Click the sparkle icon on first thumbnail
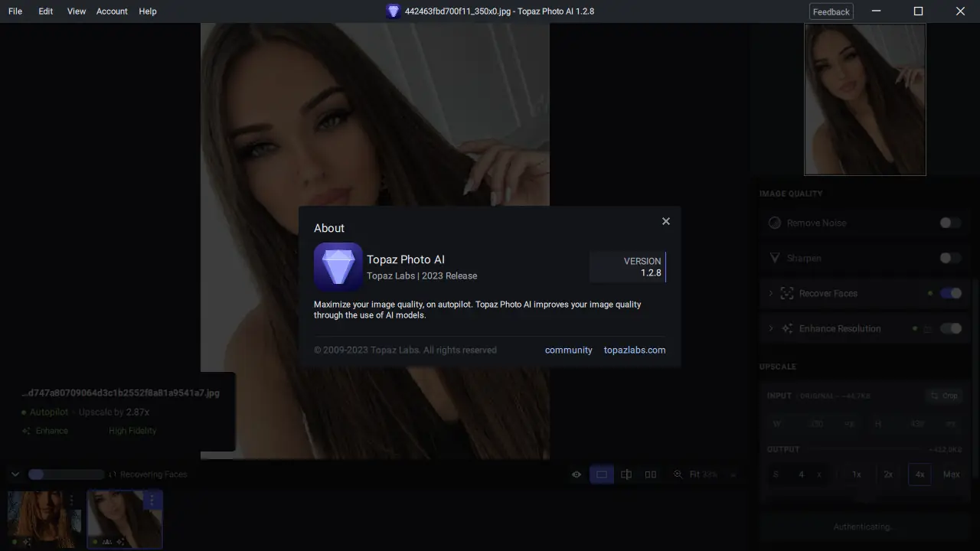980x551 pixels. click(x=27, y=542)
